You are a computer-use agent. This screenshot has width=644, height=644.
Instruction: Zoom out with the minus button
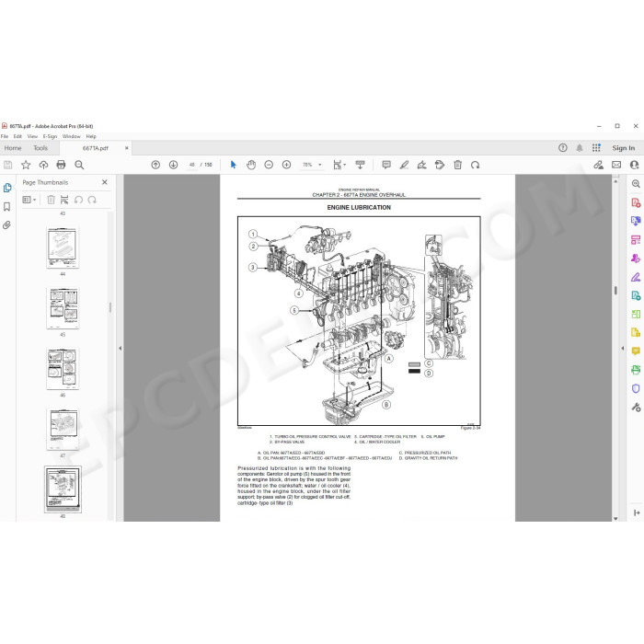pyautogui.click(x=269, y=165)
